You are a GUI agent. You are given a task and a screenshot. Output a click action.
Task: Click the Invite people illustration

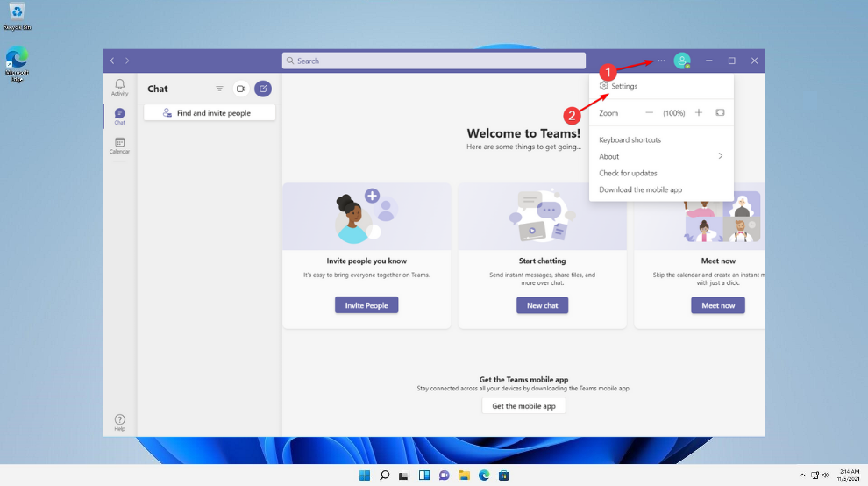click(366, 217)
